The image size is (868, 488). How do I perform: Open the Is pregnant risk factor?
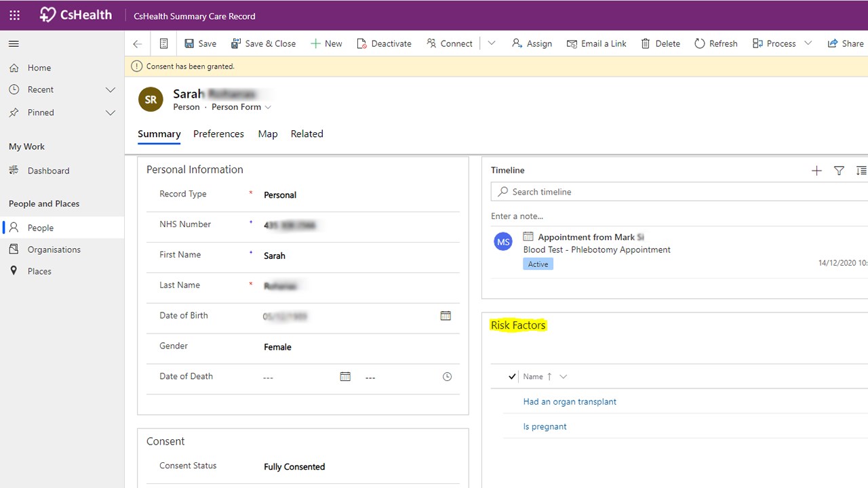545,427
